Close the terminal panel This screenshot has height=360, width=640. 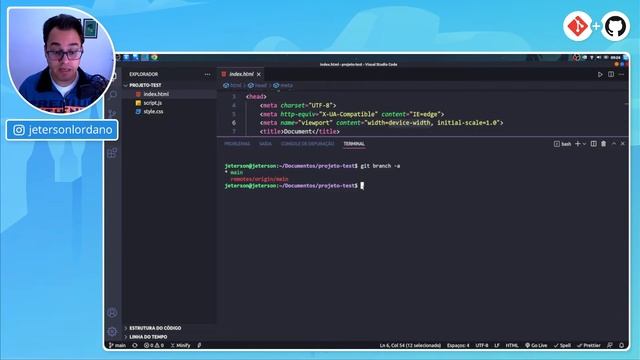pos(622,144)
